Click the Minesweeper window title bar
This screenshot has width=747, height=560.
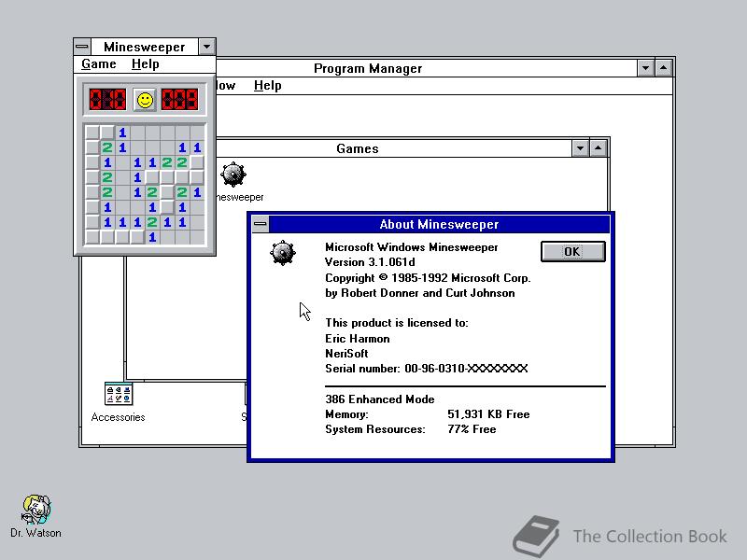tap(144, 47)
